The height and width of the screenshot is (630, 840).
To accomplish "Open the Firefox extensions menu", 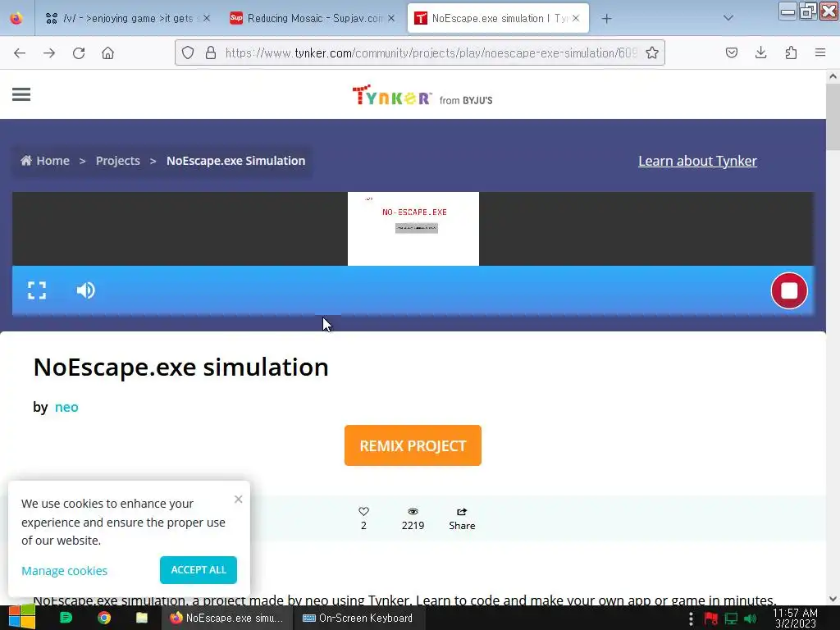I will click(791, 52).
